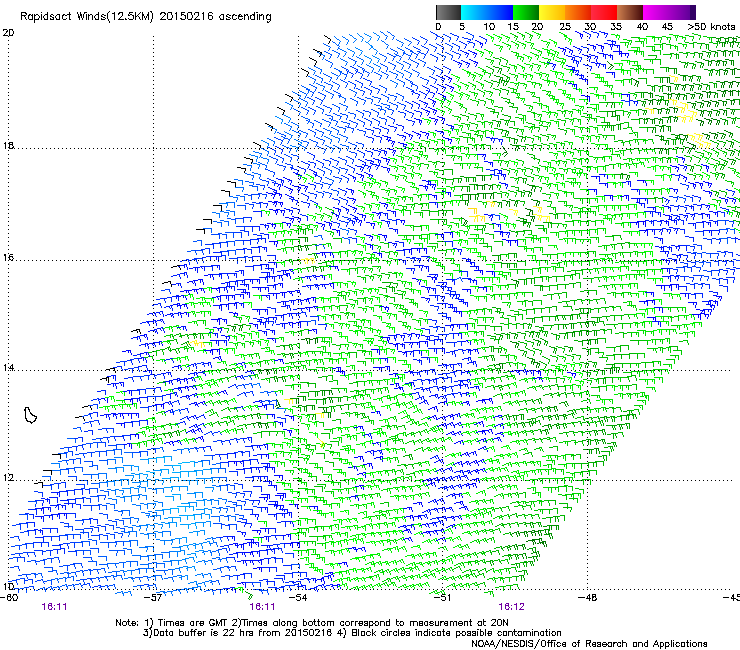Click the longitude label -48

click(x=587, y=598)
